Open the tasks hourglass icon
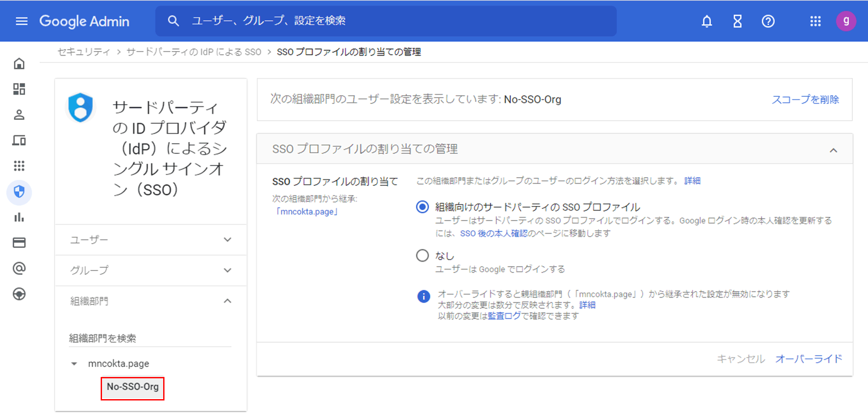The height and width of the screenshot is (420, 868). [737, 21]
